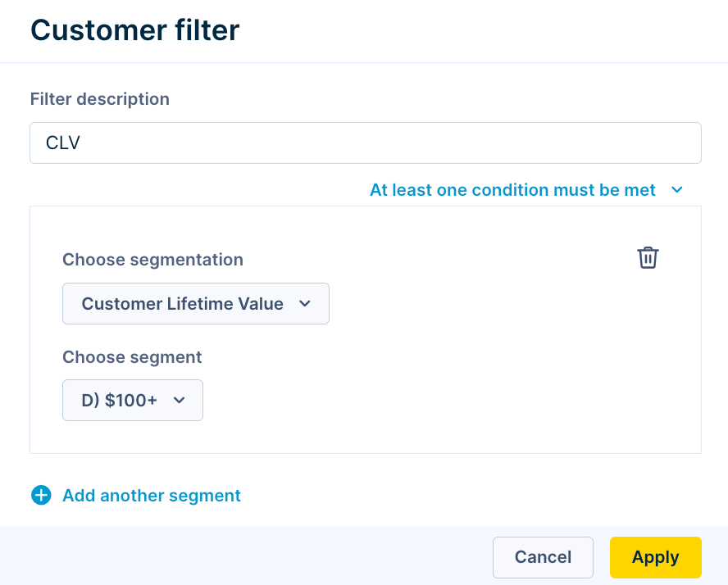728x585 pixels.
Task: Apply the customer filter
Action: 655,557
